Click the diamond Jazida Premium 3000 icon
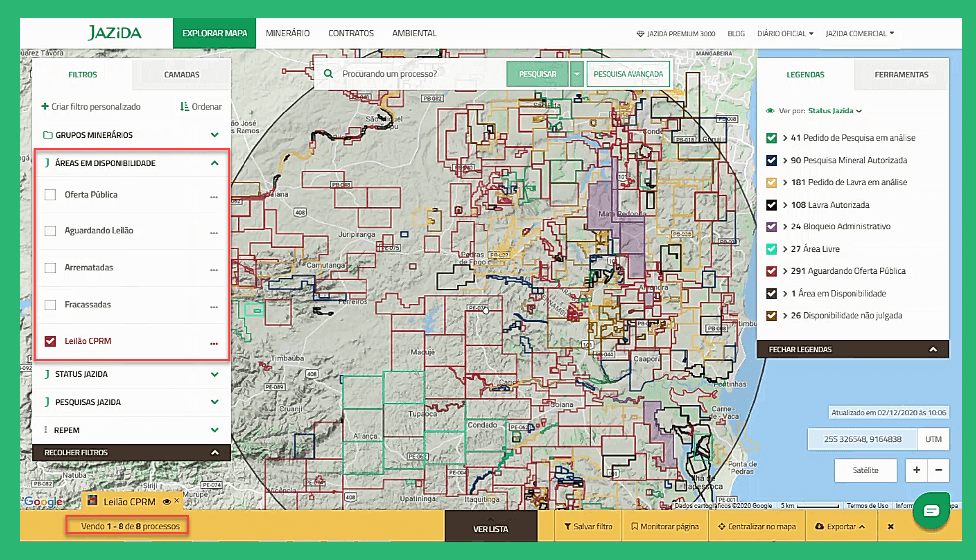 (640, 34)
